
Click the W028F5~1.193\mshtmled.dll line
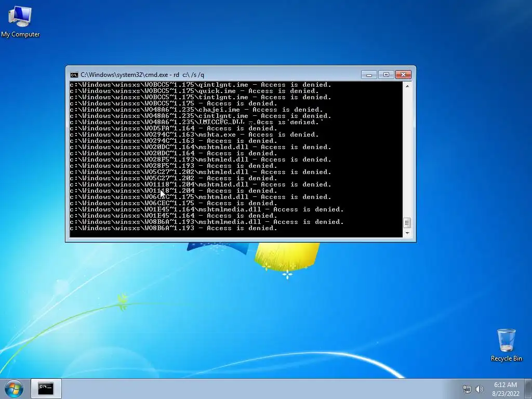coord(201,159)
